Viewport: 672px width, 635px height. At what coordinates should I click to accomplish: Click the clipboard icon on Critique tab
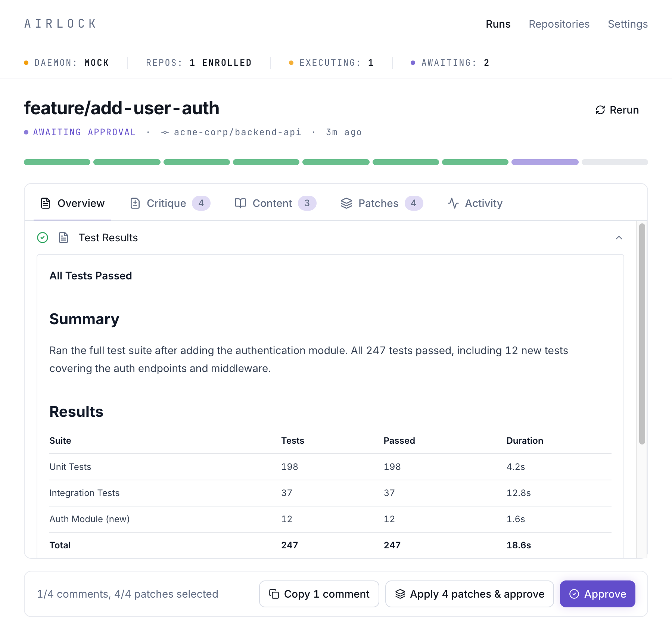point(136,203)
